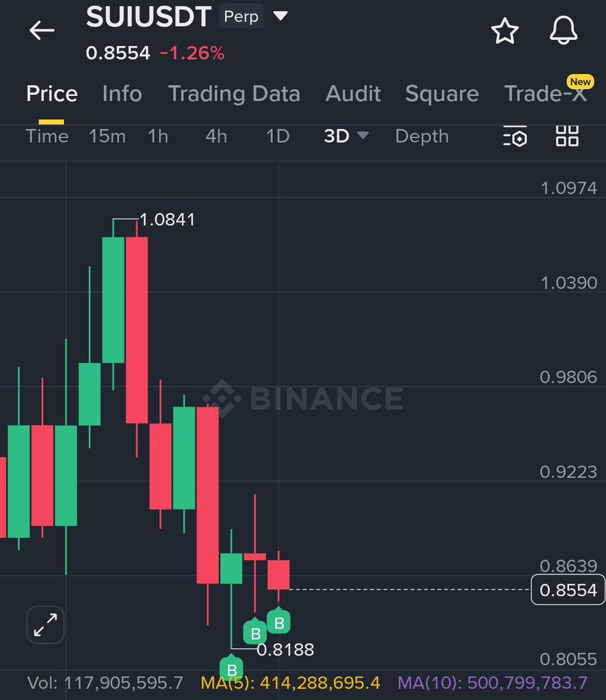Tap the back arrow icon
Screen dimensions: 606x700
41,30
